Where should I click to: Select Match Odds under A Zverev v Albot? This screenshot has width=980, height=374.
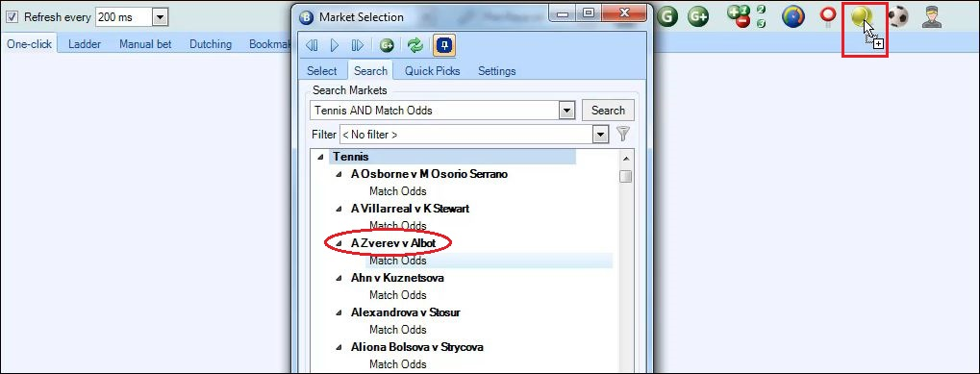coord(397,261)
